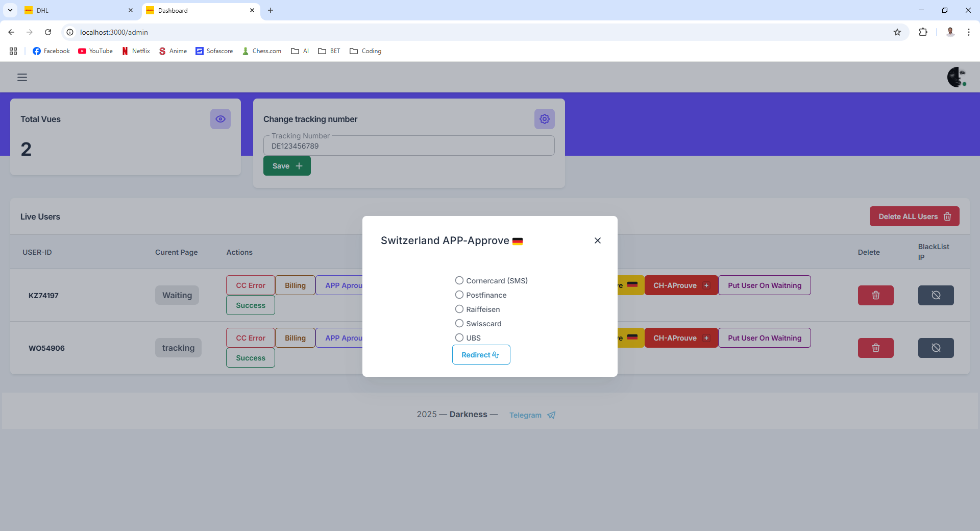Screen dimensions: 980x531
Task: Open the Telegram link in the footer
Action: 532,415
